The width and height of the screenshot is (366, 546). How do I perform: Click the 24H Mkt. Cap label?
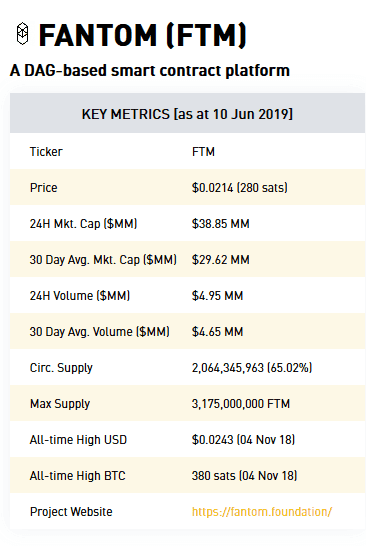point(84,224)
